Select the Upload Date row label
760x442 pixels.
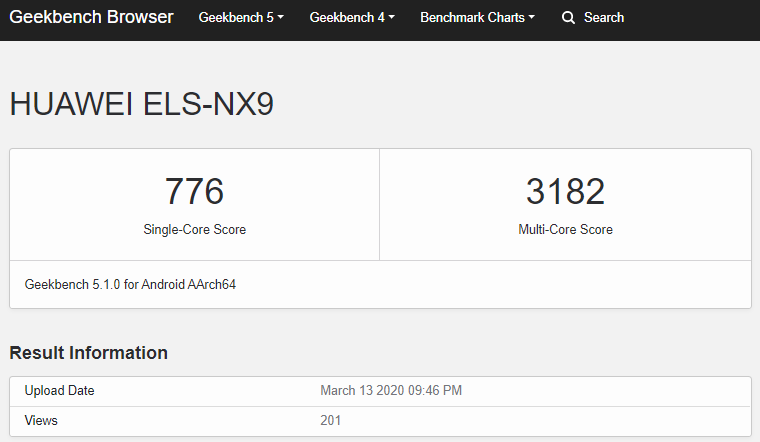(x=59, y=391)
